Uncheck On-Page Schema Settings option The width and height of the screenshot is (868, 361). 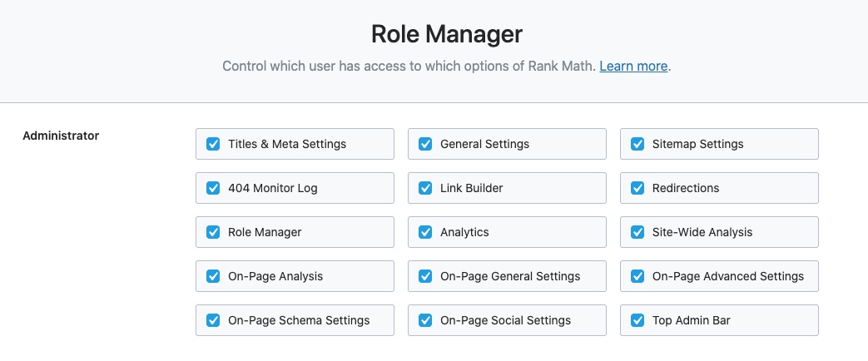(213, 320)
